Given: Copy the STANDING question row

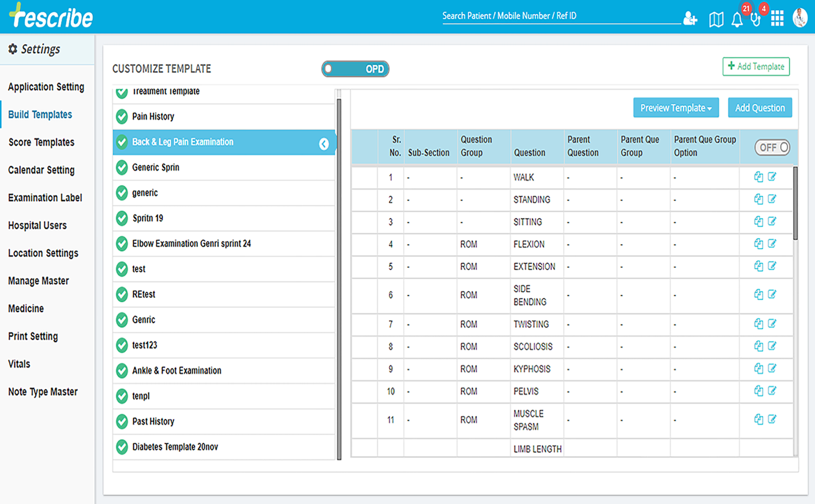Looking at the screenshot, I should point(759,199).
